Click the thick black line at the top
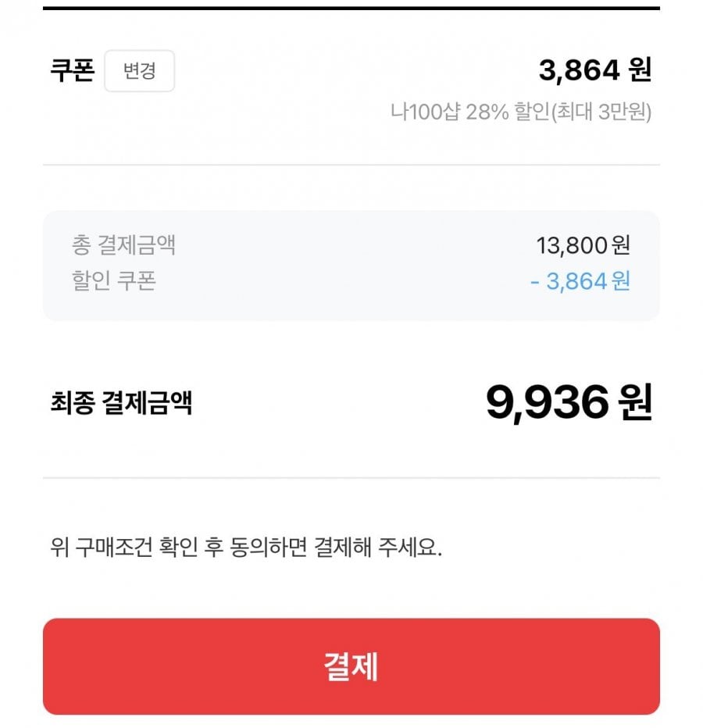This screenshot has width=703, height=728. point(351,8)
